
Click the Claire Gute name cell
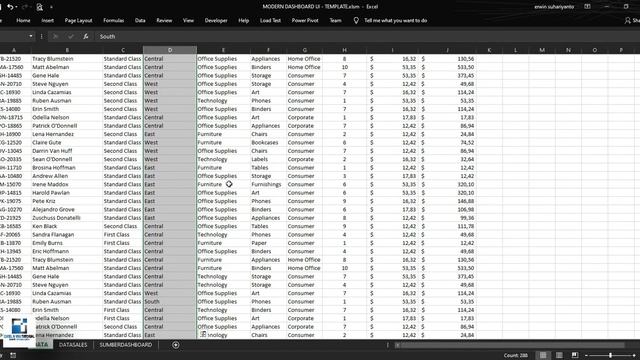67,142
